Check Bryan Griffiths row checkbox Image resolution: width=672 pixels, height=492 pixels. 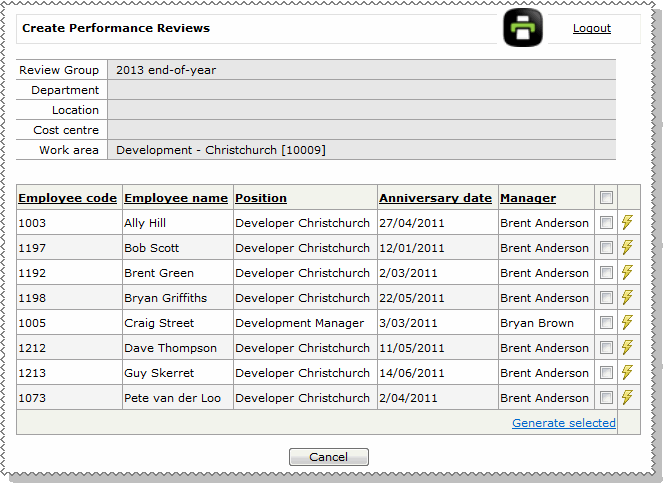pos(606,297)
